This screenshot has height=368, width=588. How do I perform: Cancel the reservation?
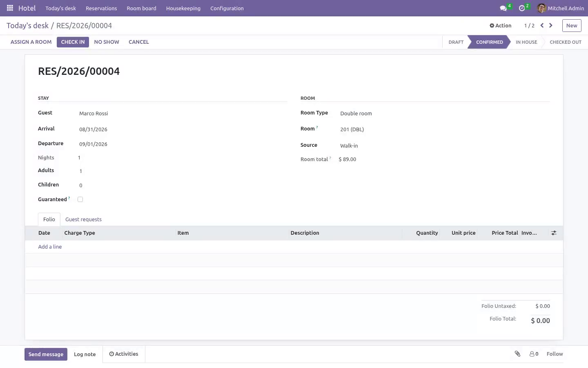(139, 42)
